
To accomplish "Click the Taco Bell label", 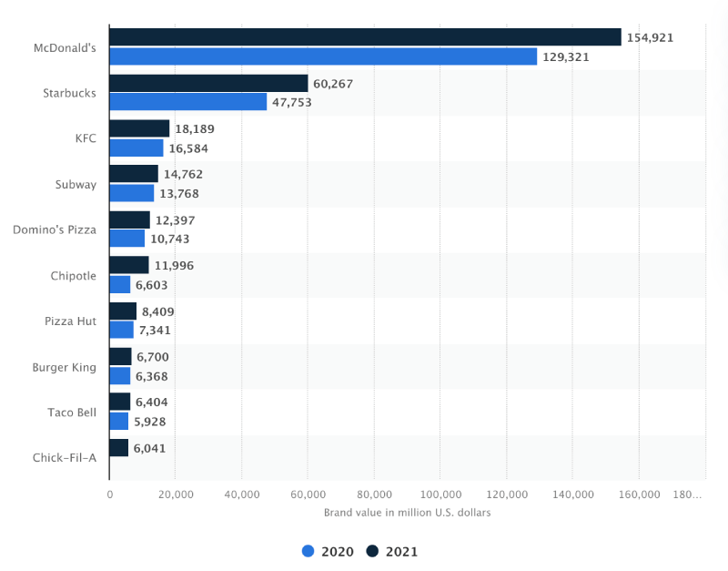I will 72,412.
